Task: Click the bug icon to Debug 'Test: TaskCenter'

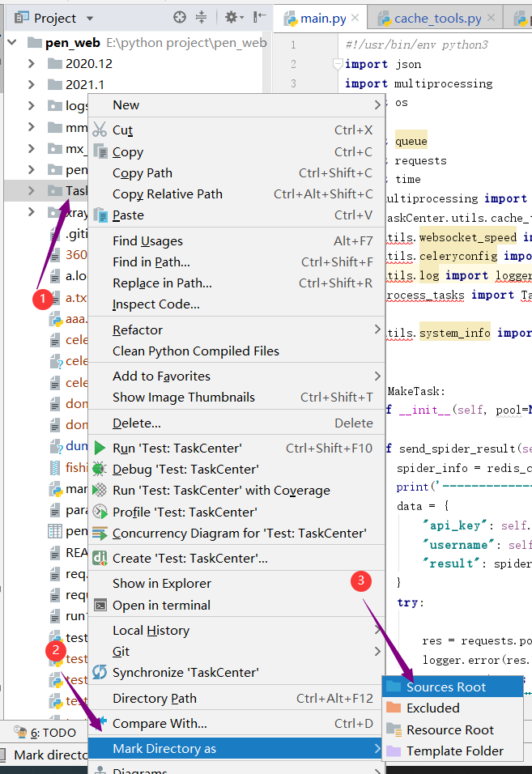Action: tap(100, 468)
